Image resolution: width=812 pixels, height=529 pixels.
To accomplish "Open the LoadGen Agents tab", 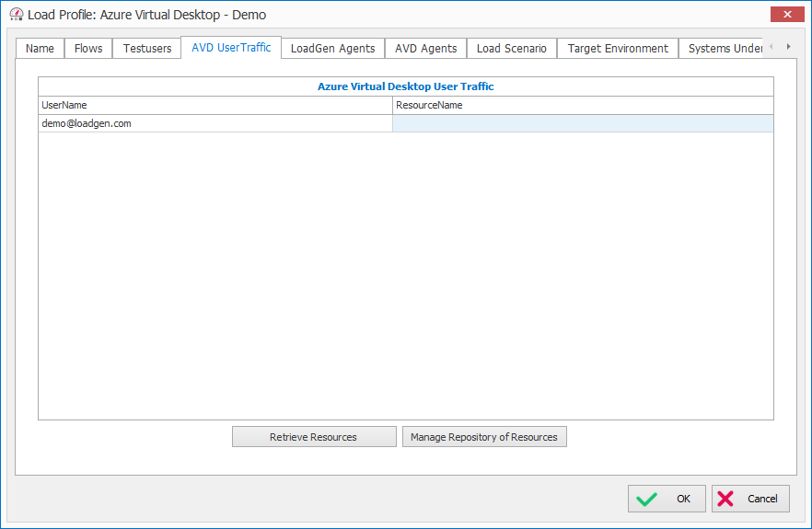I will pyautogui.click(x=332, y=49).
